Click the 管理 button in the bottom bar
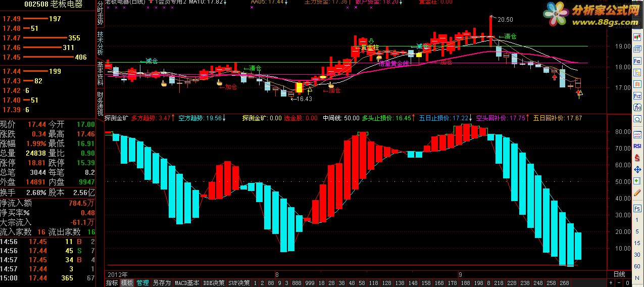 coord(143,283)
